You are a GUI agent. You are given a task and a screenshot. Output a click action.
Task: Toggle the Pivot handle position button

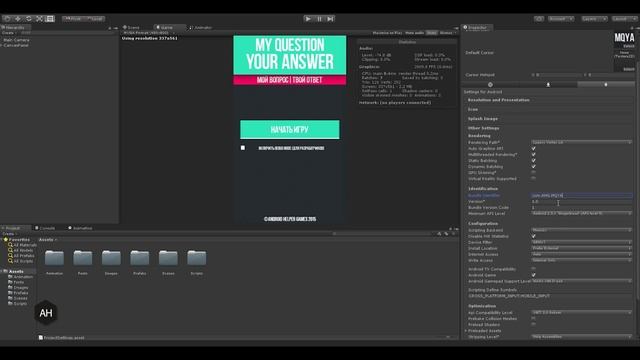tap(73, 19)
